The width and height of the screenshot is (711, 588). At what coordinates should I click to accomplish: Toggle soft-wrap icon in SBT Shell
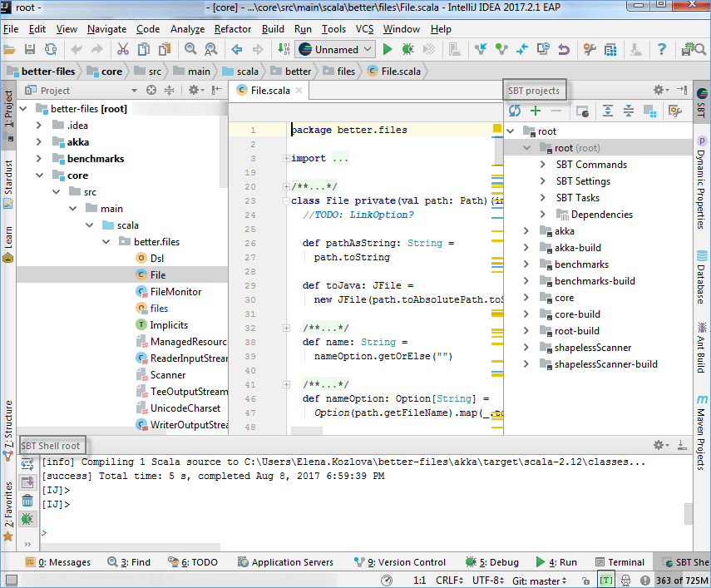27,464
